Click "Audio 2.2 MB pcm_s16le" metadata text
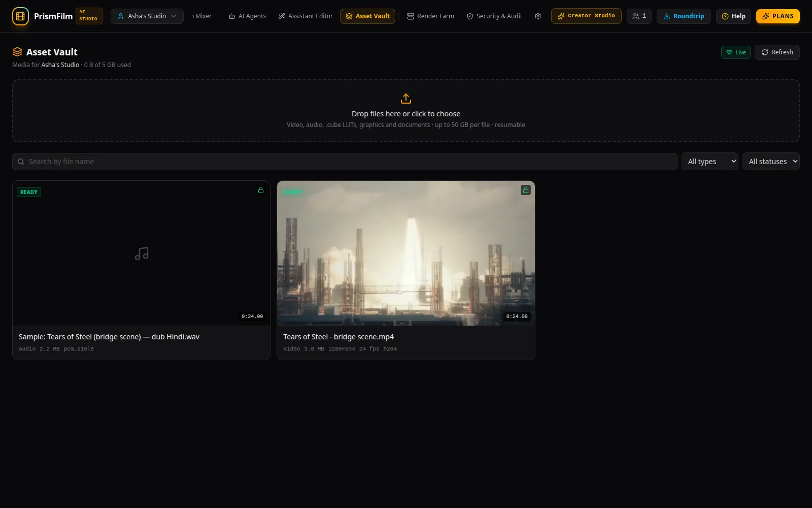The width and height of the screenshot is (812, 508). [x=56, y=349]
